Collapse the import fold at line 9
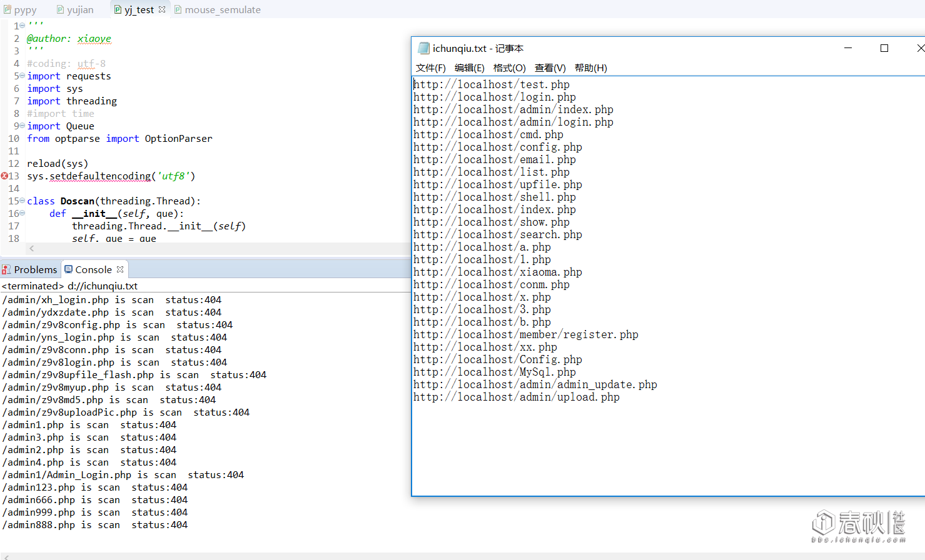 coord(23,126)
